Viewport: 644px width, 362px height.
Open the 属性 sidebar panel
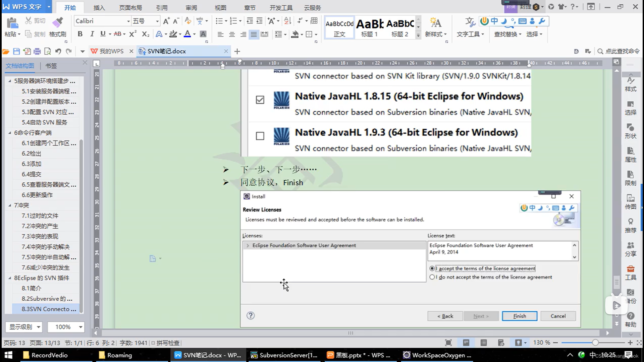631,155
